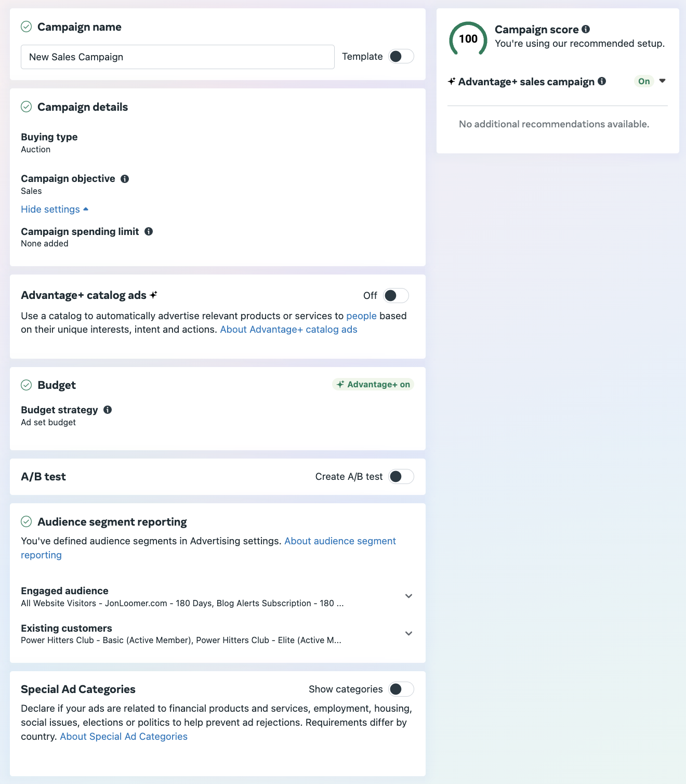Click the Campaign score info icon
Image resolution: width=686 pixels, height=784 pixels.
[586, 30]
